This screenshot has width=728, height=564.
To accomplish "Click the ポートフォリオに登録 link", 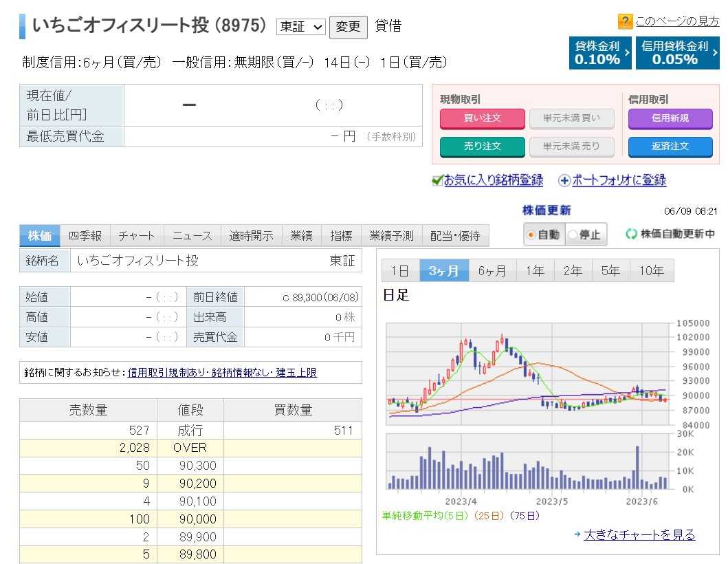I will 619,180.
